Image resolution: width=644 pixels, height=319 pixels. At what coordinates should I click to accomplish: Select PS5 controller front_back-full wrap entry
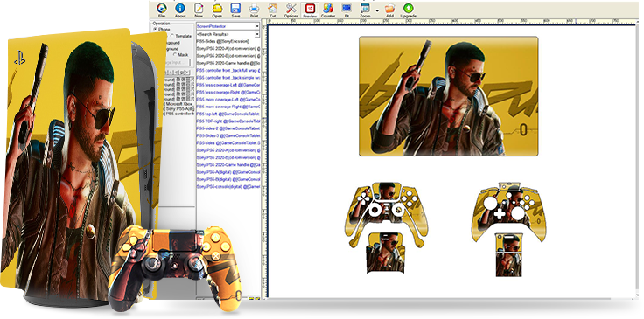pos(228,71)
